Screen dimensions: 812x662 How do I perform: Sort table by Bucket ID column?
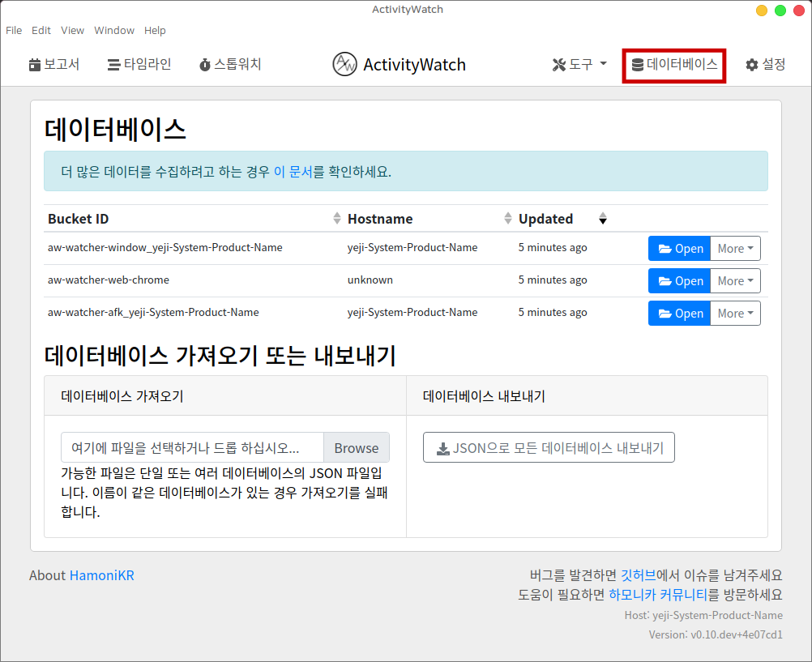tap(79, 219)
